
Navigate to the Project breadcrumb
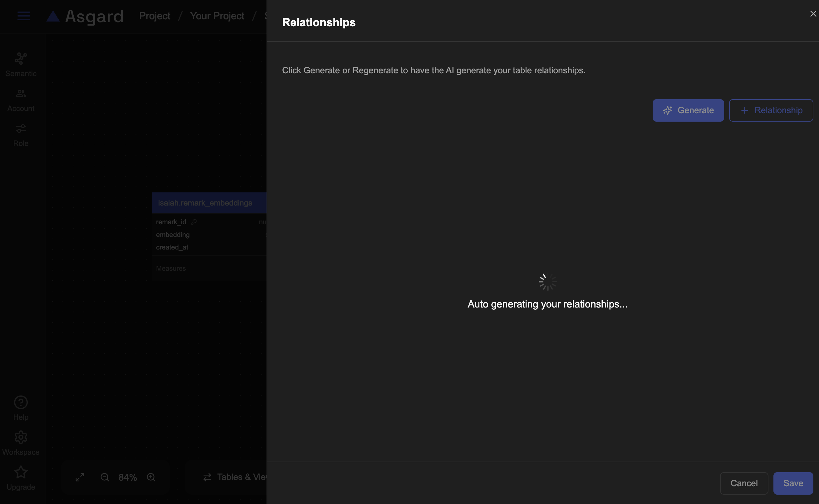[x=154, y=16]
